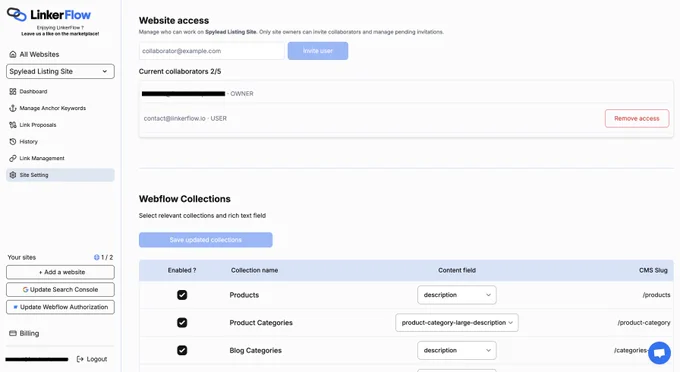
Task: Click Save updated collections
Action: [206, 240]
